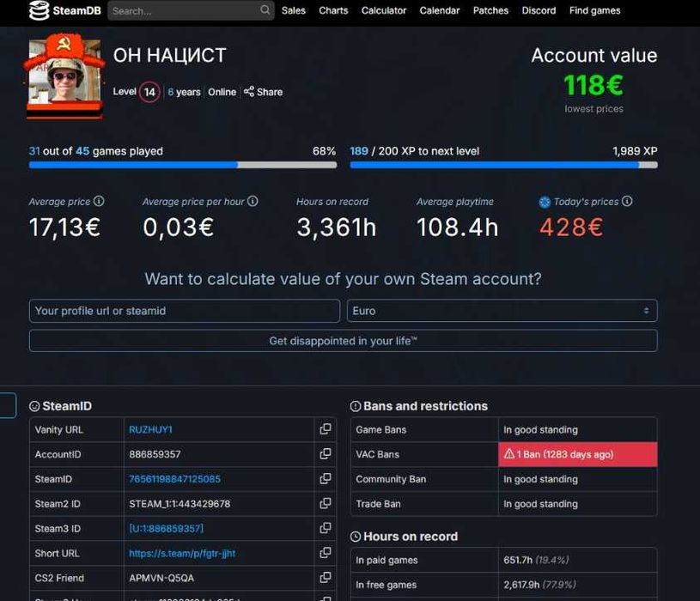Open the Find games menu item

click(594, 10)
